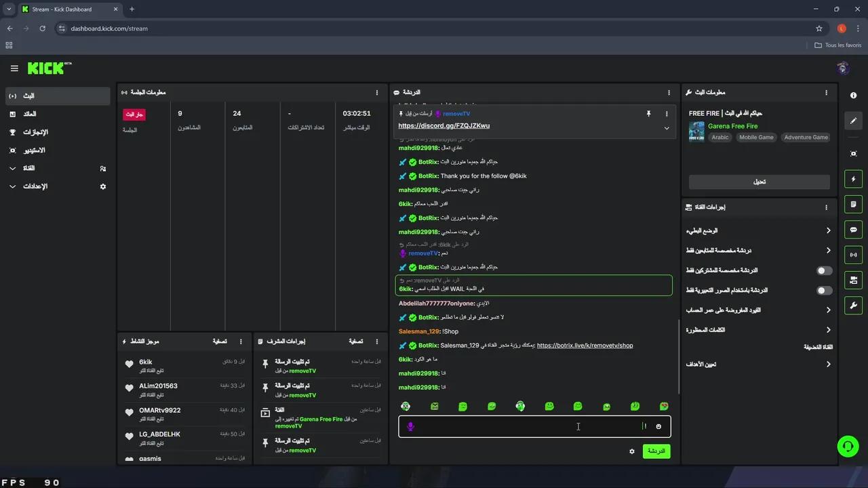Click the Garena Free Fire game thumbnail
Image resolution: width=868 pixels, height=488 pixels.
[696, 131]
